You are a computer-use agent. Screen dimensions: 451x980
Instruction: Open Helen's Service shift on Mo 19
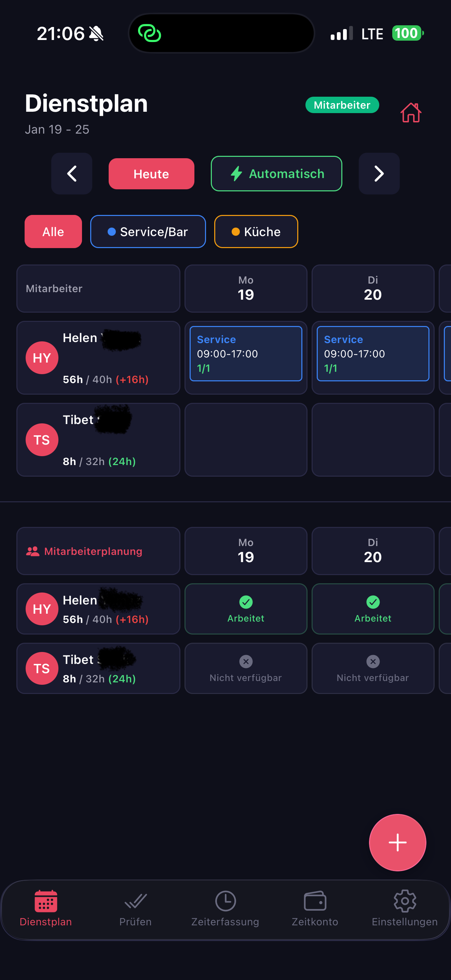point(246,353)
